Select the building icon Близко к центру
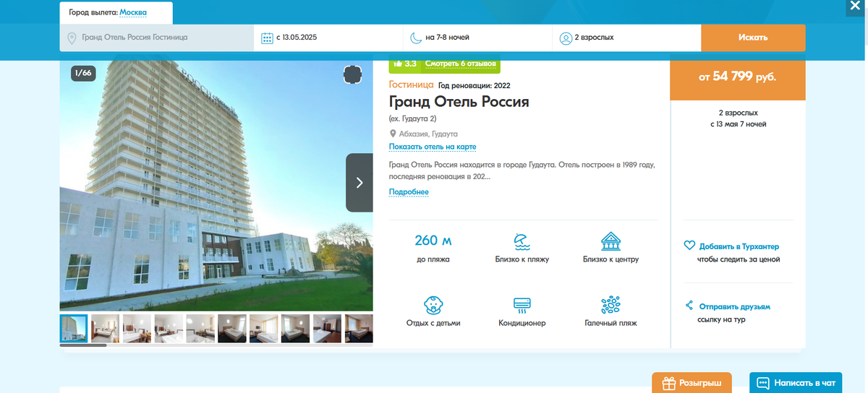The image size is (868, 393). coord(610,241)
